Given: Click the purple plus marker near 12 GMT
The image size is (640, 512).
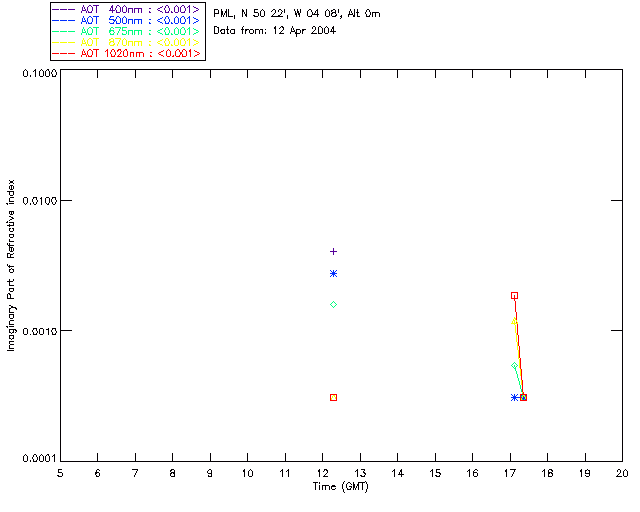Looking at the screenshot, I should tap(333, 252).
